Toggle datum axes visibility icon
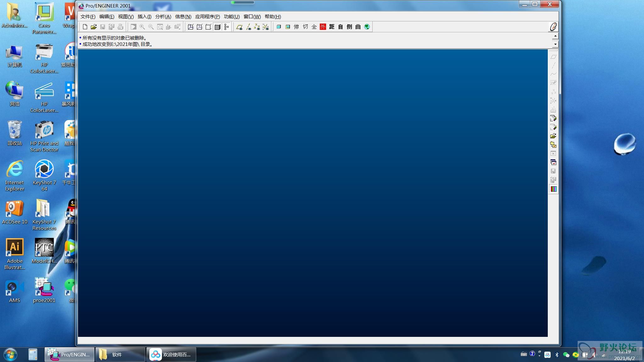The width and height of the screenshot is (644, 362). coord(248,27)
